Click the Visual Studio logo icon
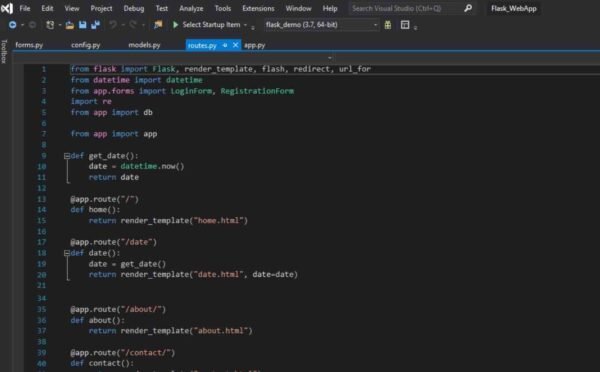The height and width of the screenshot is (372, 600). click(7, 8)
